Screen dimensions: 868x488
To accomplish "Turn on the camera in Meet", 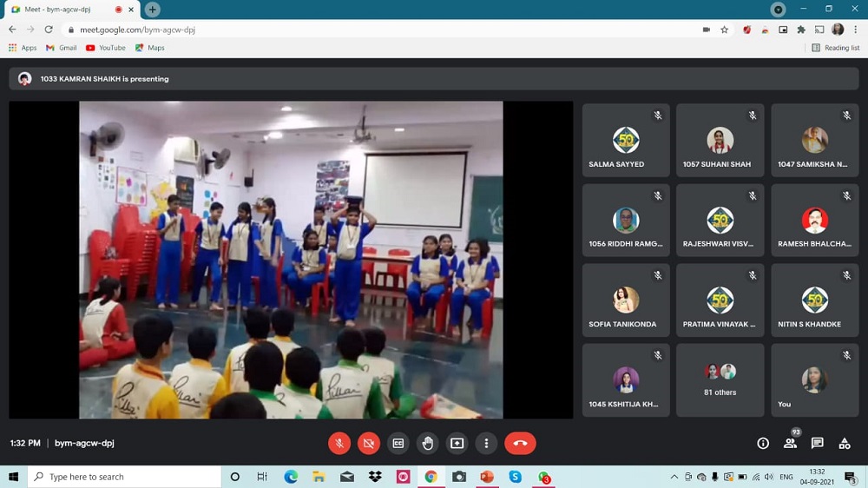I will tap(369, 443).
